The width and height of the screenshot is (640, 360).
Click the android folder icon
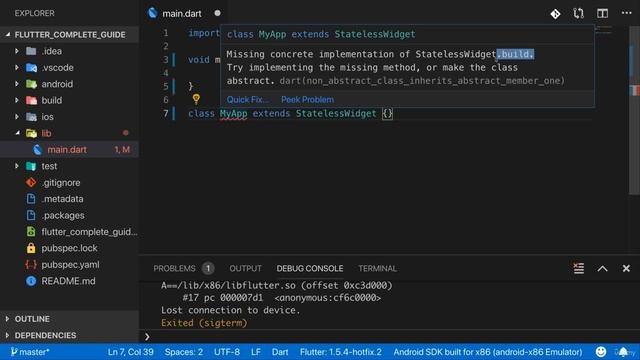(31, 84)
